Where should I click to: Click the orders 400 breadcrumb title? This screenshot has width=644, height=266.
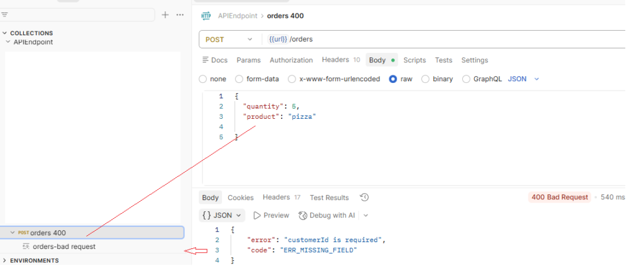(286, 16)
